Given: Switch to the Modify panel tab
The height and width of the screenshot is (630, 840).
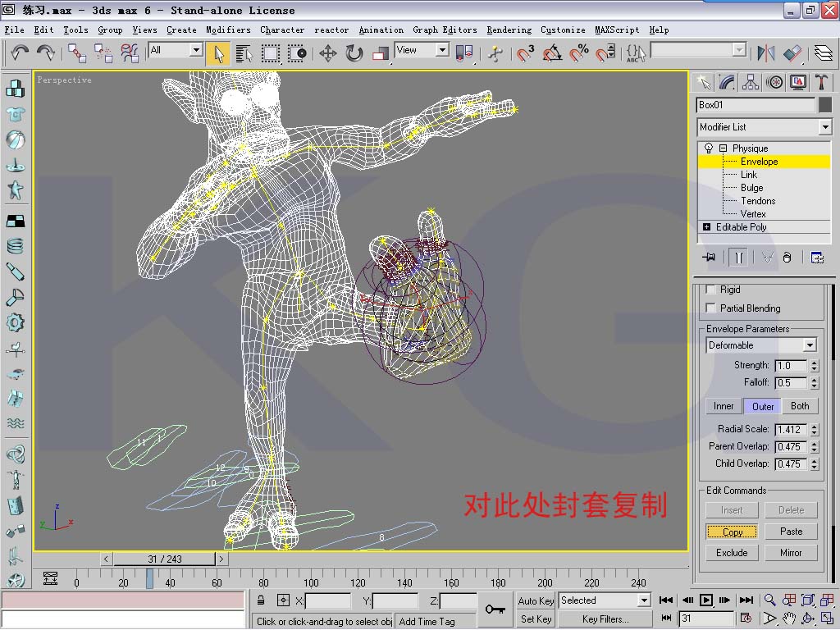Looking at the screenshot, I should tap(727, 82).
